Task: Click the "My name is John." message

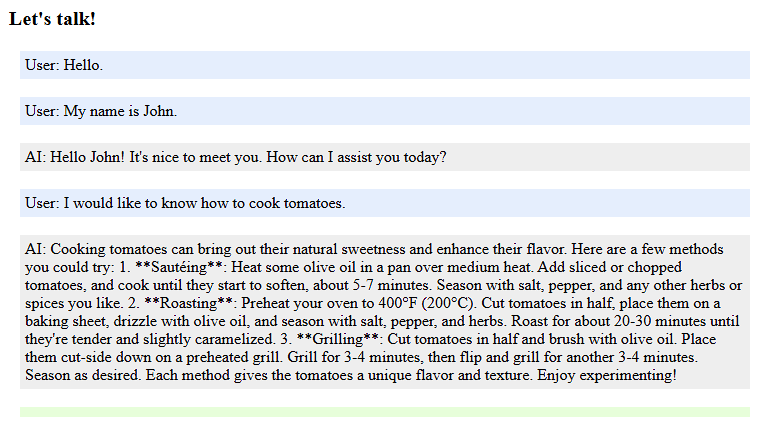Action: click(x=120, y=111)
